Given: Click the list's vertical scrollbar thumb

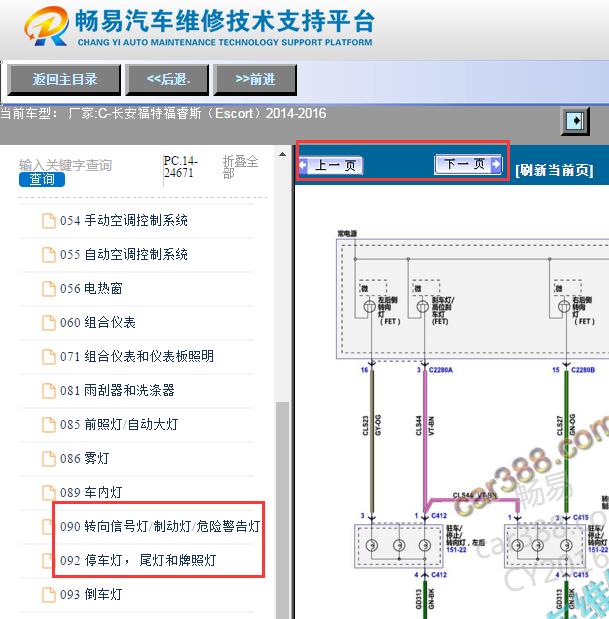Looking at the screenshot, I should pyautogui.click(x=283, y=509).
